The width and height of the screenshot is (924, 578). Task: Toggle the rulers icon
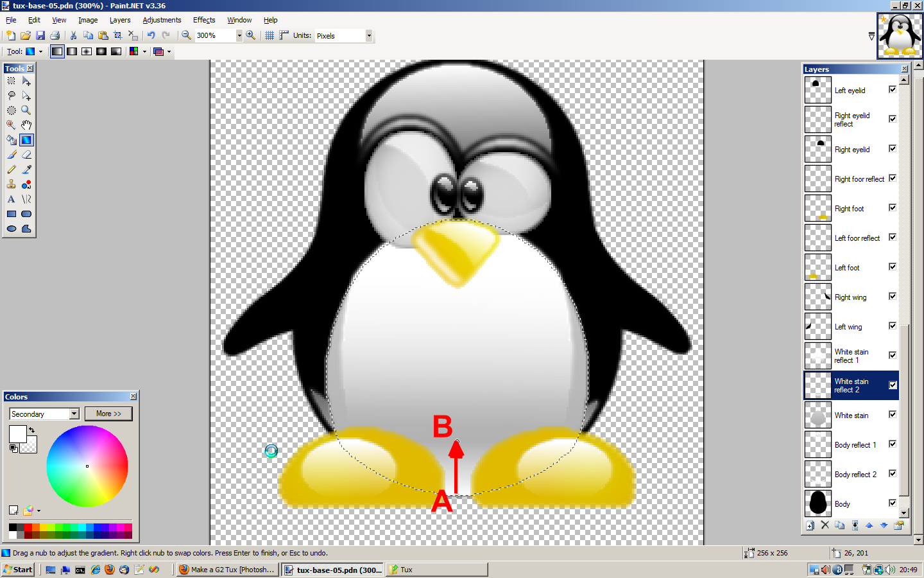pyautogui.click(x=284, y=35)
